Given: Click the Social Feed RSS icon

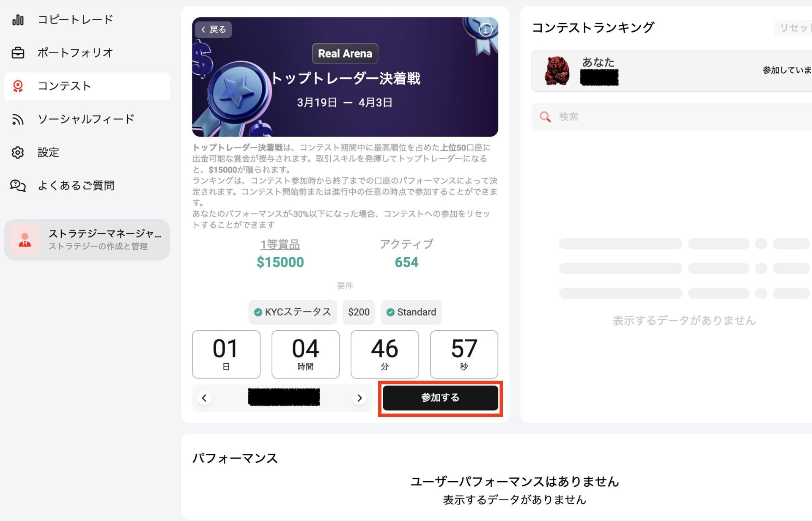Looking at the screenshot, I should click(18, 120).
